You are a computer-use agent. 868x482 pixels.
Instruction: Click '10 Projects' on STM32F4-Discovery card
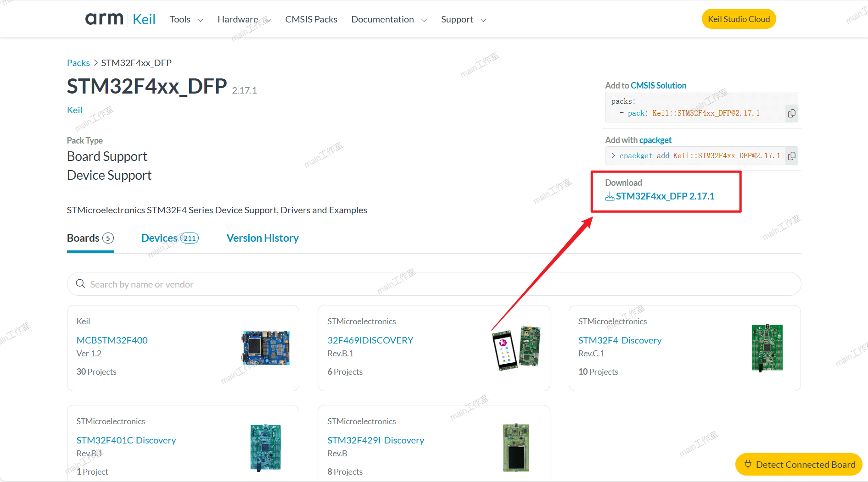[x=598, y=372]
